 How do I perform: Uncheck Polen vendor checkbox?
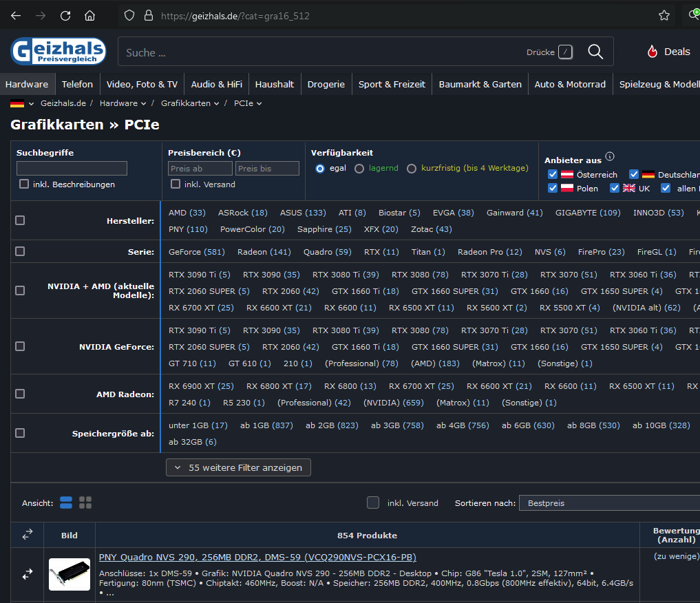pos(553,188)
